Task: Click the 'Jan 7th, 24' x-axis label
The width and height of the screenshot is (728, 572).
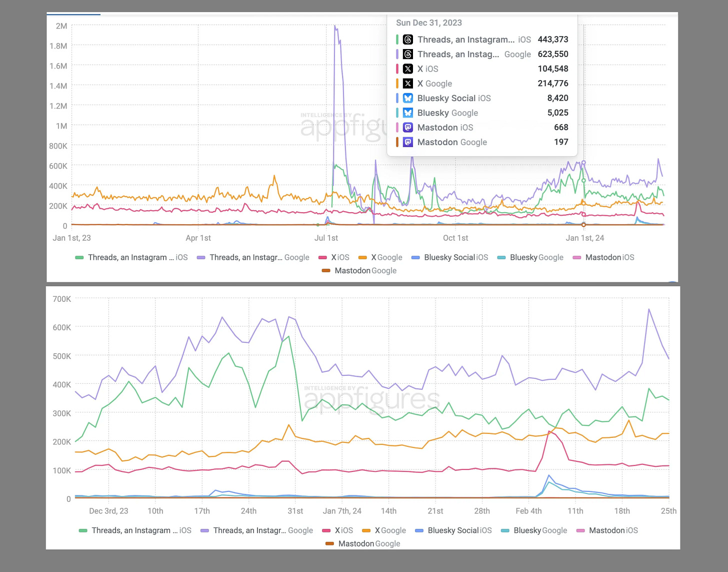Action: point(342,511)
